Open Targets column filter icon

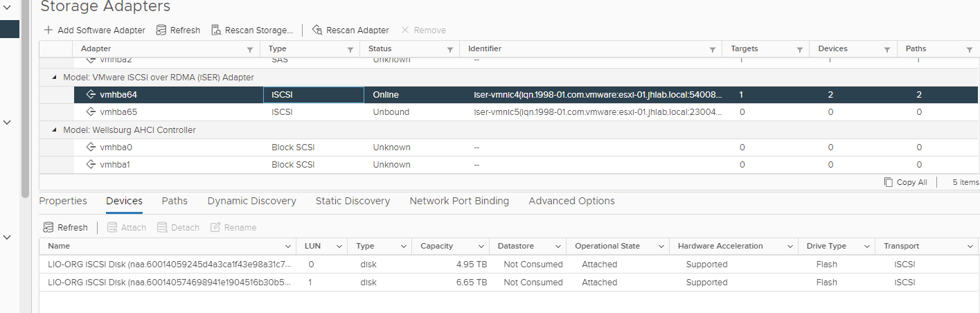(800, 49)
